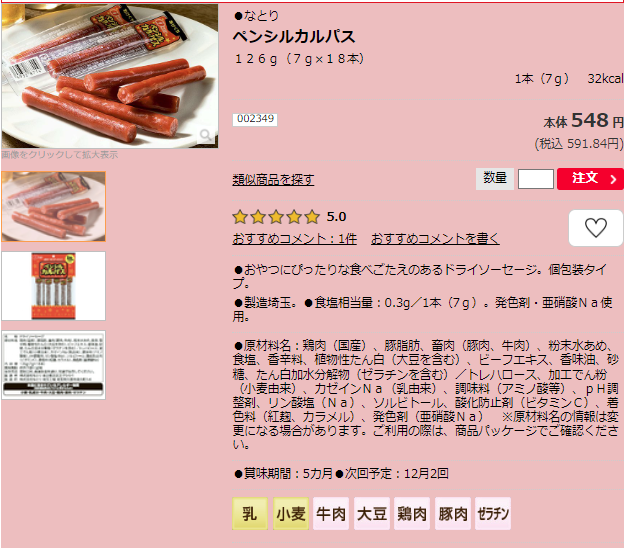Click the product code 002349 label
The image size is (627, 548).
255,120
